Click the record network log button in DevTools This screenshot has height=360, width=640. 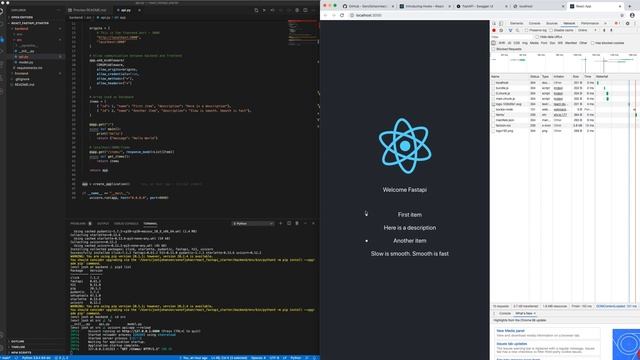click(x=494, y=30)
